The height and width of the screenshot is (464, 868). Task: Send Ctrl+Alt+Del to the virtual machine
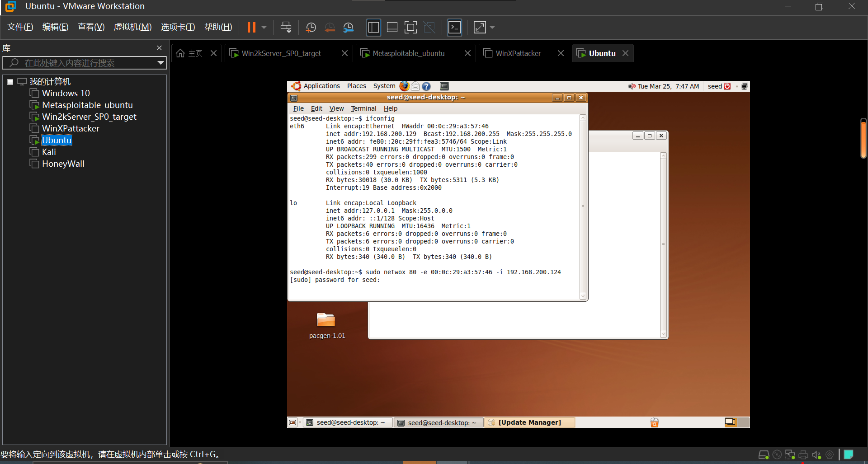tap(286, 28)
